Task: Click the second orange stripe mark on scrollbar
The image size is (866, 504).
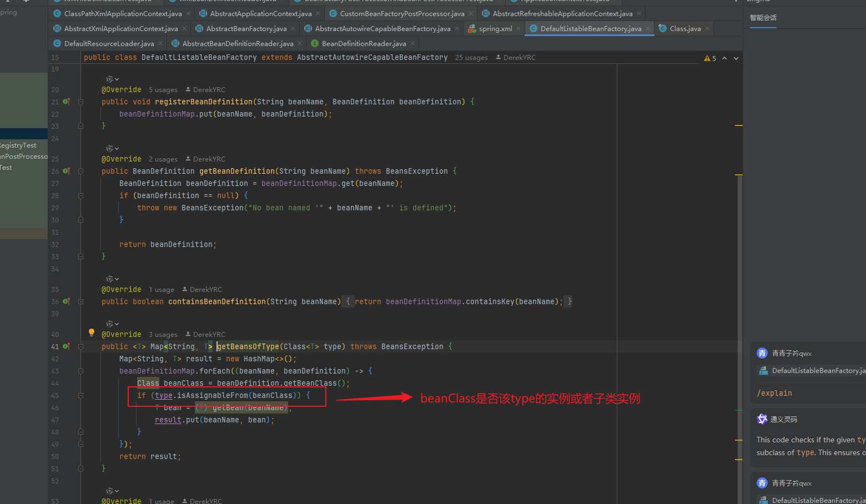Action: (x=739, y=175)
